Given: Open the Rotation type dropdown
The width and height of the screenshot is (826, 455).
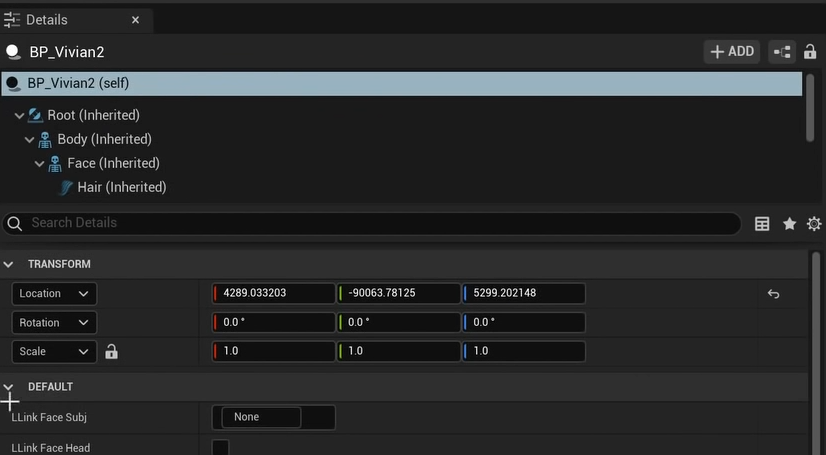Looking at the screenshot, I should click(54, 323).
